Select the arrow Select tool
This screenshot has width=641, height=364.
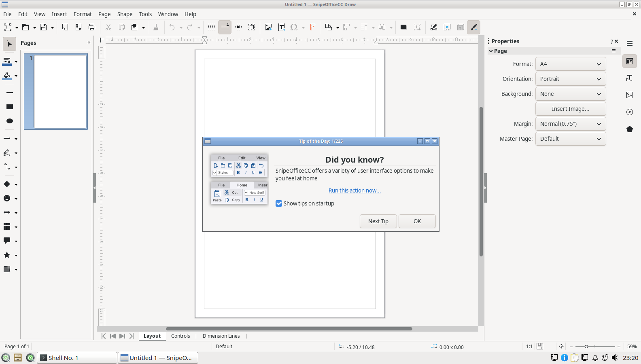pyautogui.click(x=10, y=44)
